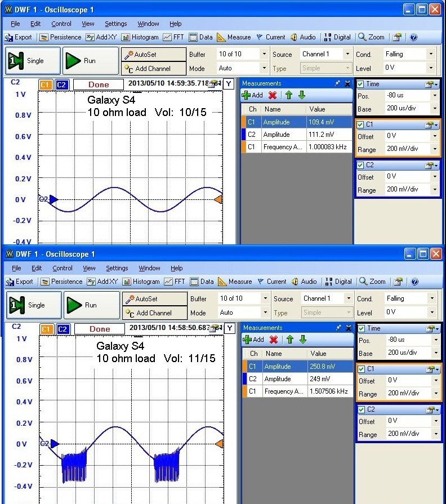Open Digital view in top window toolbar
This screenshot has width=446, height=504.
click(x=337, y=37)
